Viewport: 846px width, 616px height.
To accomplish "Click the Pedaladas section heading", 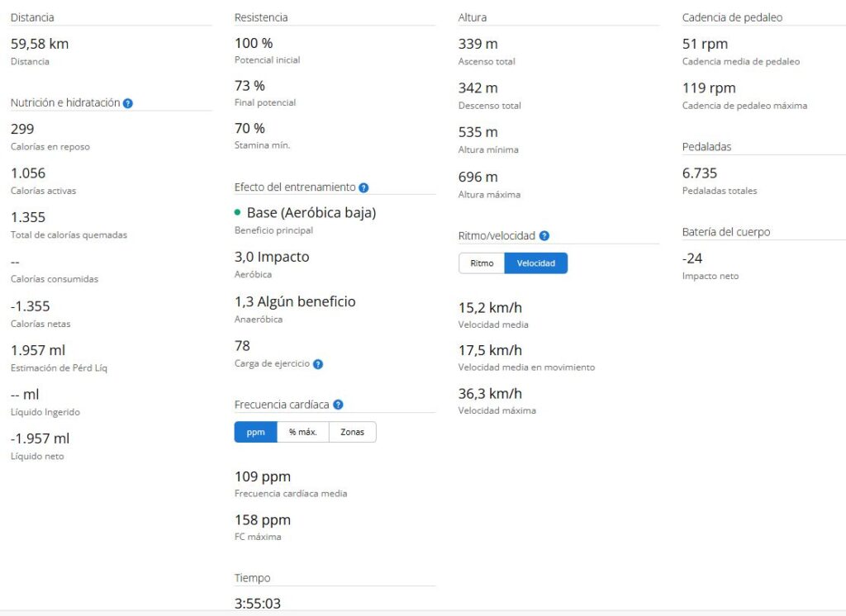I will [x=706, y=147].
